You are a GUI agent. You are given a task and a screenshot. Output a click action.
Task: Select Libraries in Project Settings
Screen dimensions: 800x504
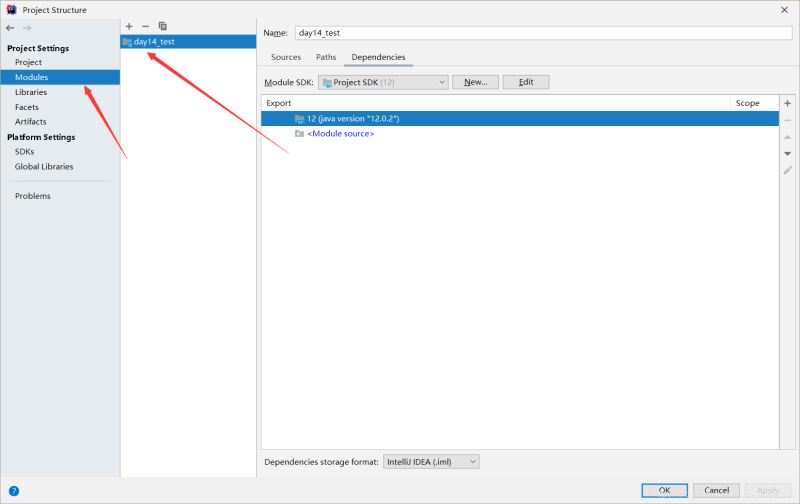(x=31, y=92)
